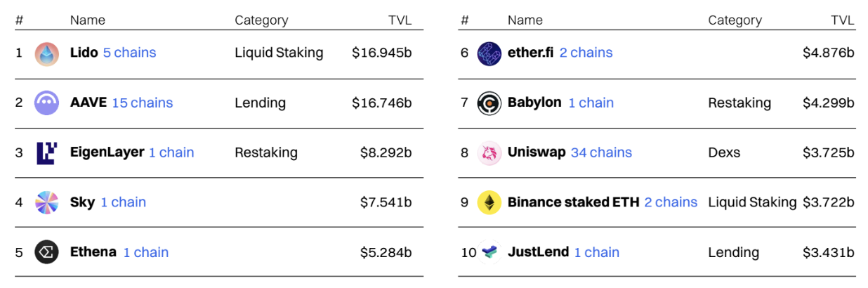Select the EigenLayer protocol name
868x288 pixels.
(x=107, y=152)
